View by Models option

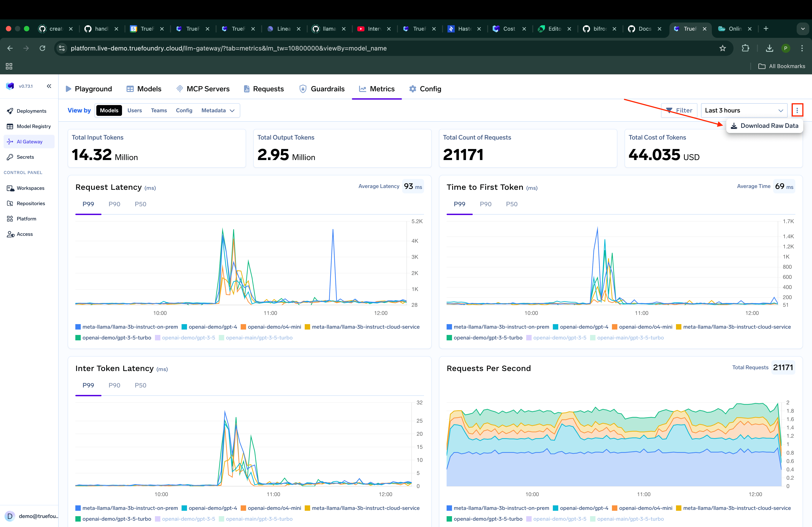tap(109, 110)
